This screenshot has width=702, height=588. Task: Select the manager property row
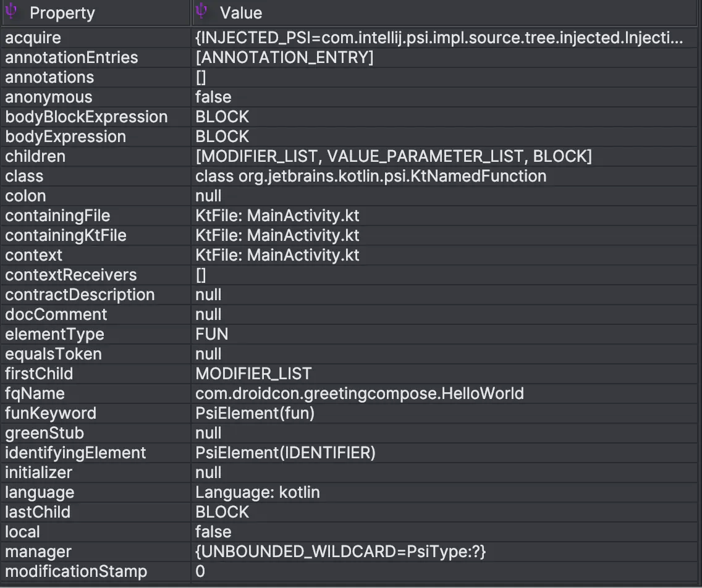(38, 552)
